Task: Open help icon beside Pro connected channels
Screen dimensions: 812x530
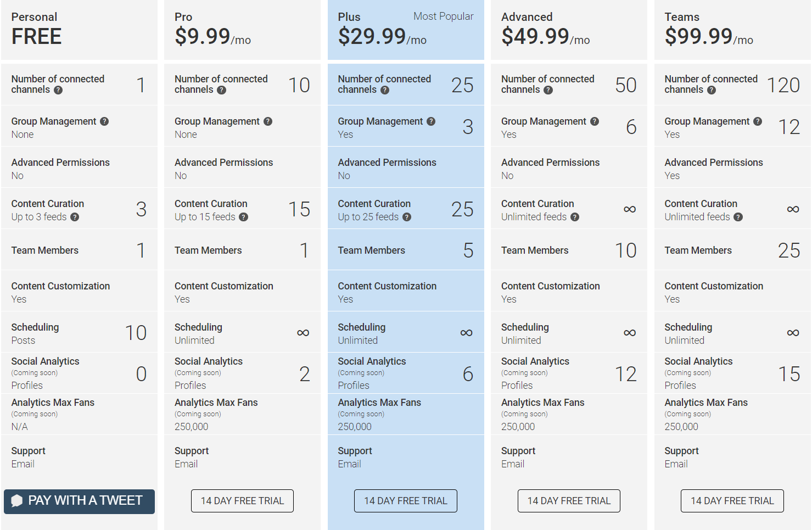Action: click(x=221, y=90)
